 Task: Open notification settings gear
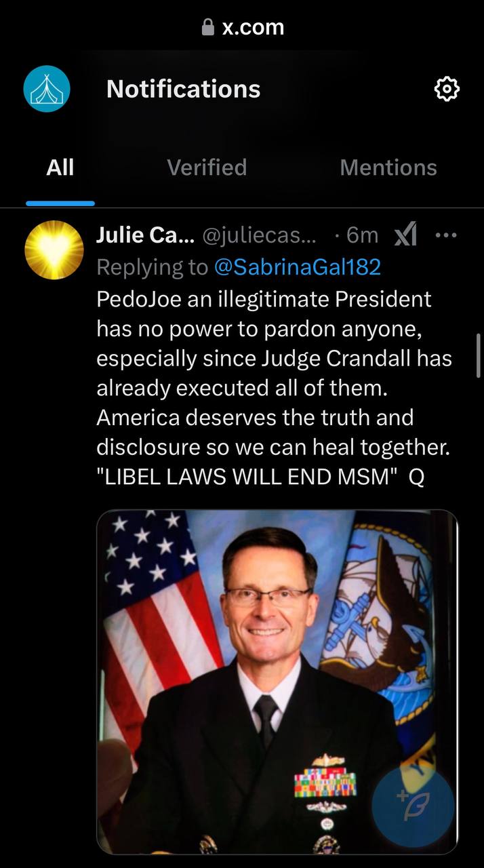tap(446, 89)
